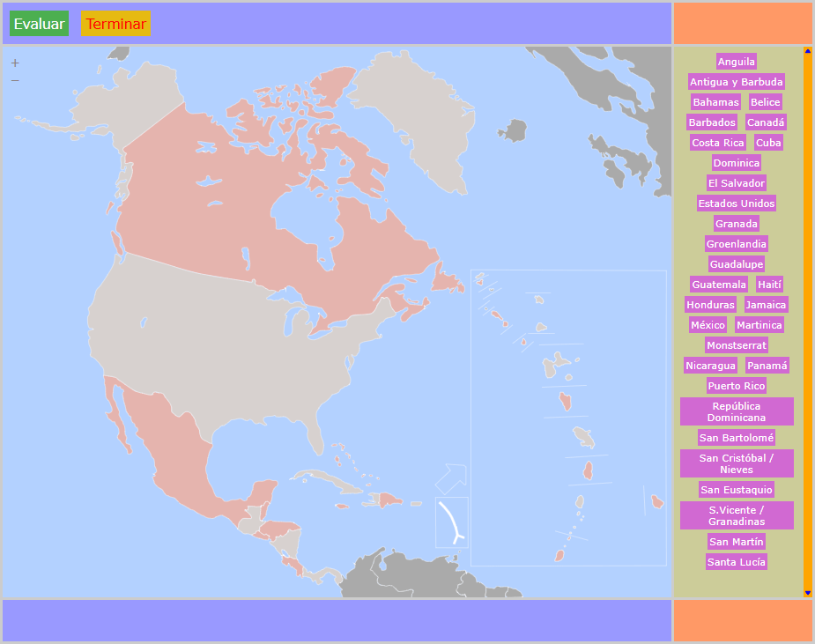Click the orange scrollbar beside country list

(807, 317)
